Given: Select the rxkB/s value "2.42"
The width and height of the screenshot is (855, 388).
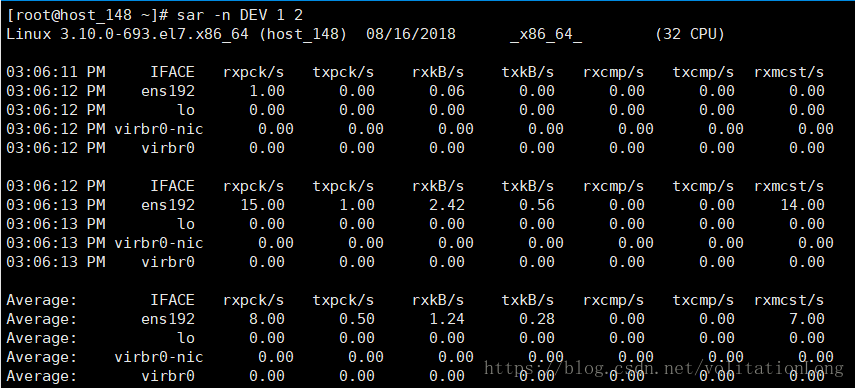Looking at the screenshot, I should point(447,205).
